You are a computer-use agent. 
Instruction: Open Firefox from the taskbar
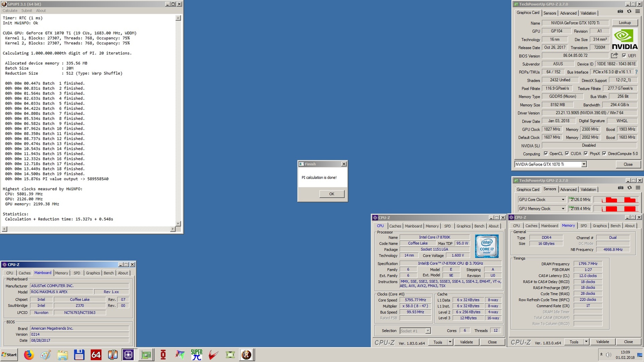click(29, 355)
